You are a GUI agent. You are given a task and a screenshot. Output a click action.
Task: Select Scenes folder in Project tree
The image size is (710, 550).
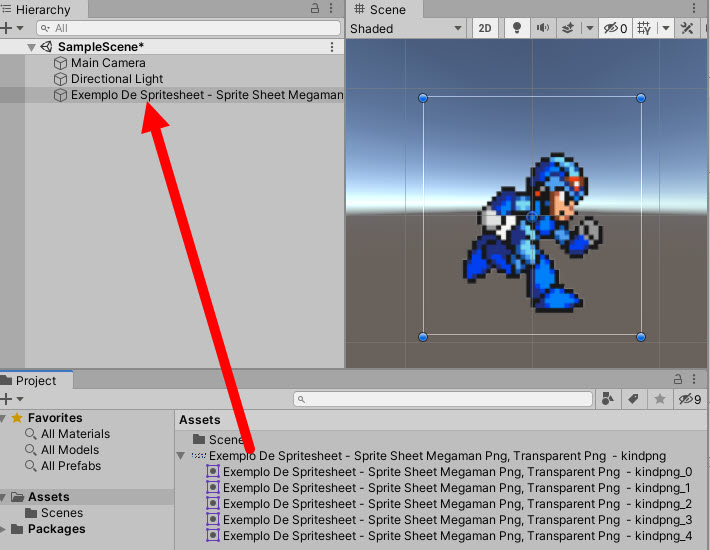62,513
